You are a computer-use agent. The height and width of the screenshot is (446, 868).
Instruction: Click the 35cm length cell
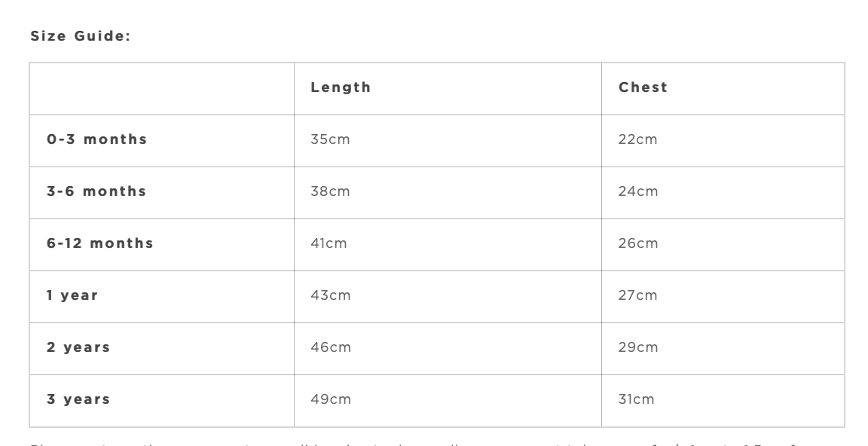[330, 139]
